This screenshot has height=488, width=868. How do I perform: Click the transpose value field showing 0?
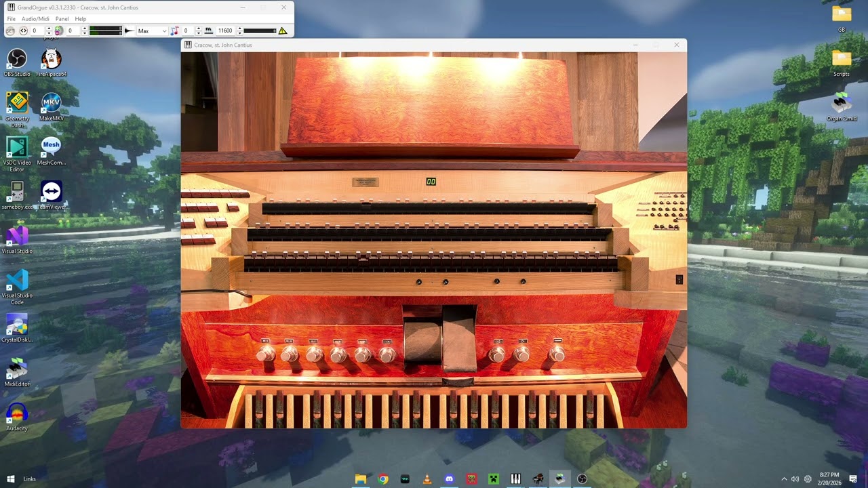click(37, 30)
